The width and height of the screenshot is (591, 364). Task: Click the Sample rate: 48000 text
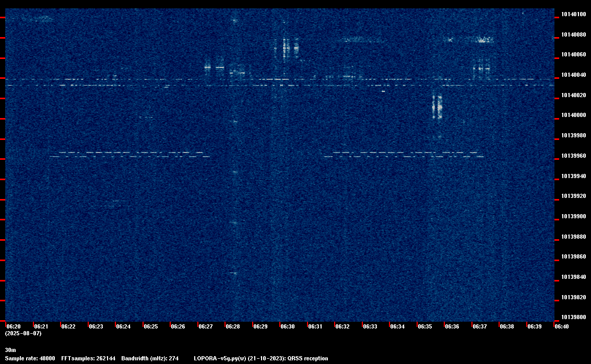(30, 358)
